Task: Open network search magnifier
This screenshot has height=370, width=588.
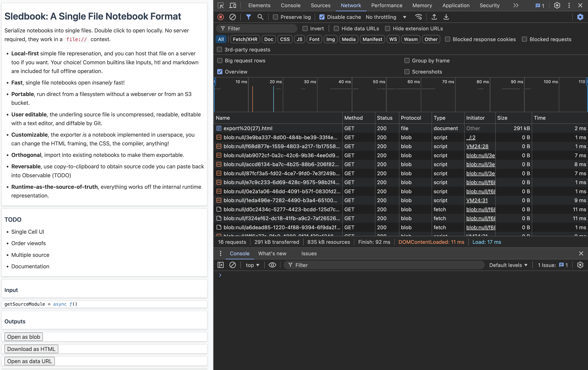Action: click(x=260, y=17)
